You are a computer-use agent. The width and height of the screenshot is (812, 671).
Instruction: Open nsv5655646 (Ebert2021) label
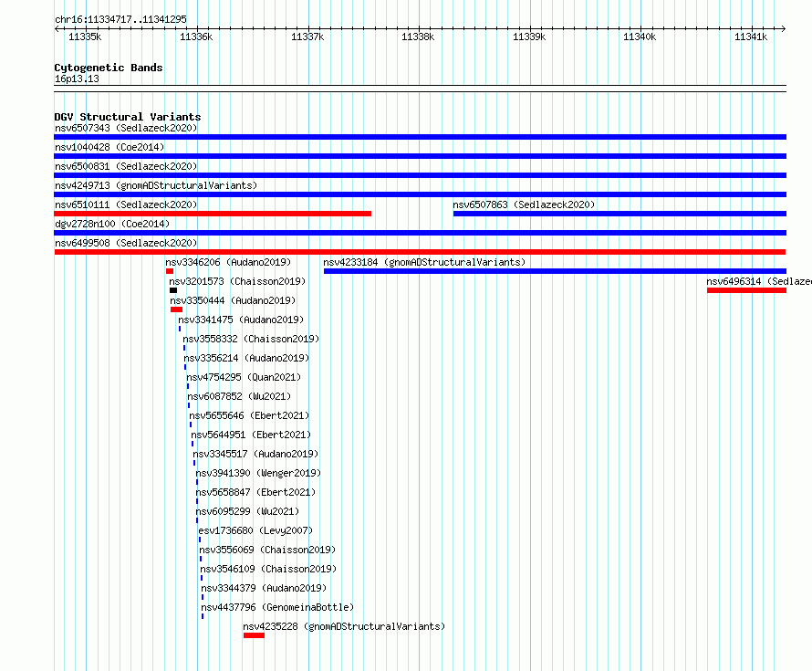click(249, 415)
